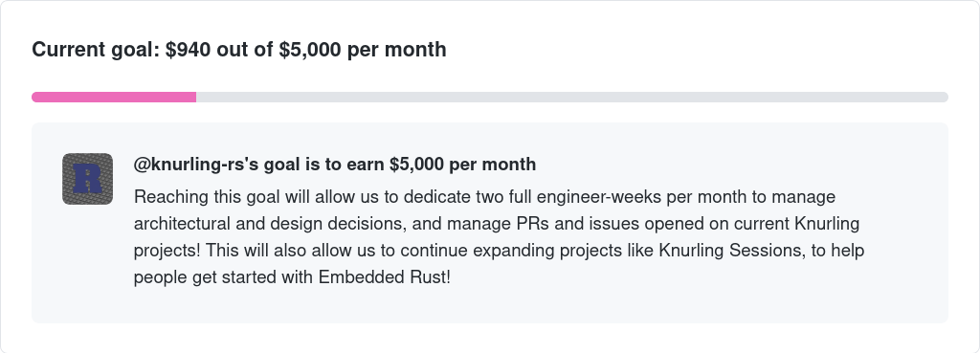Click the knurling-rs avatar with letter R

[x=87, y=179]
